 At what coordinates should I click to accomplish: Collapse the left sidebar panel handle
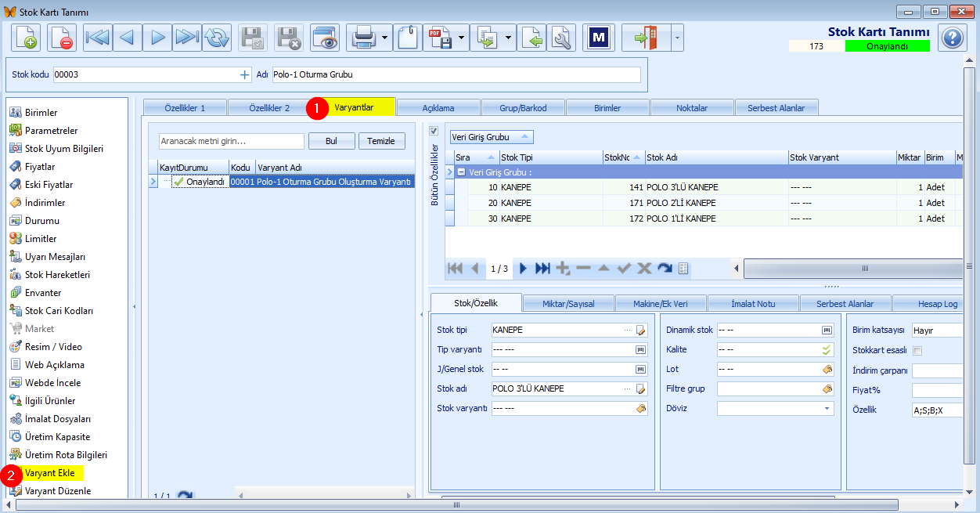point(133,306)
